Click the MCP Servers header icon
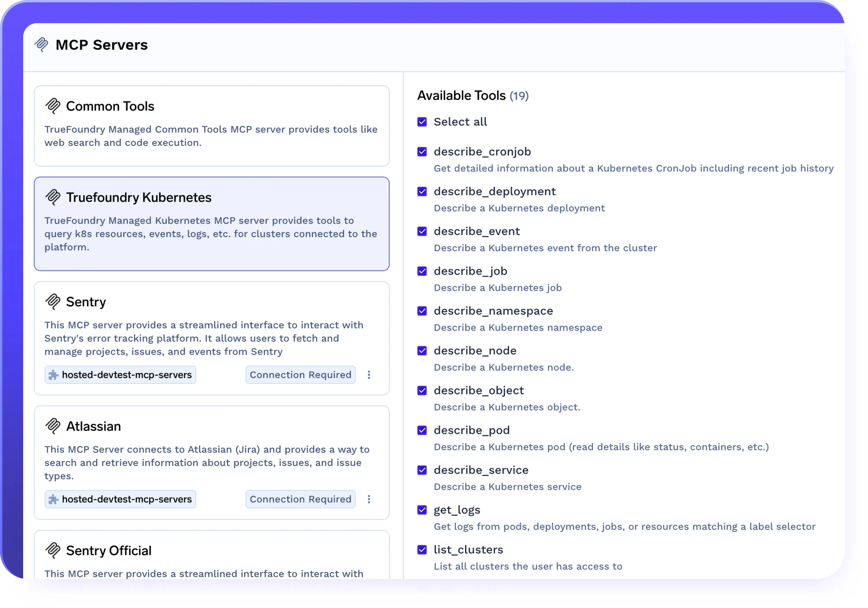Screen dimensions: 868x608 pos(42,44)
